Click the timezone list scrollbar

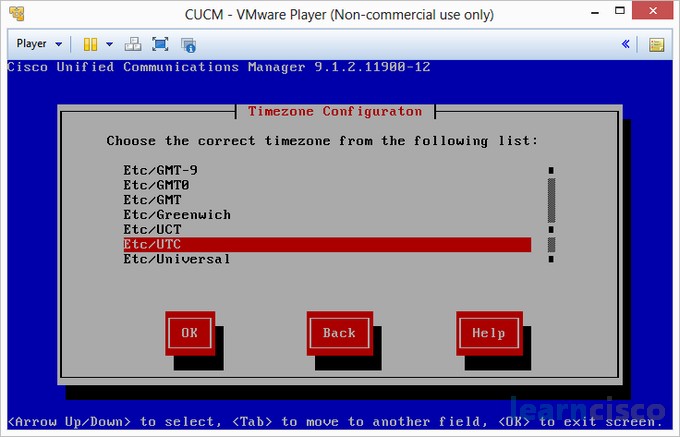pos(550,215)
